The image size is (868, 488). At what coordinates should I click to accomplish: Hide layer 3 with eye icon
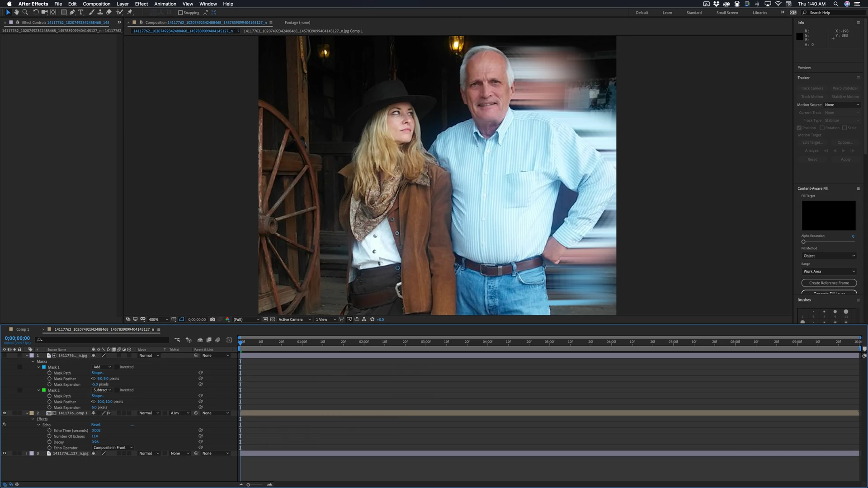[x=5, y=453]
